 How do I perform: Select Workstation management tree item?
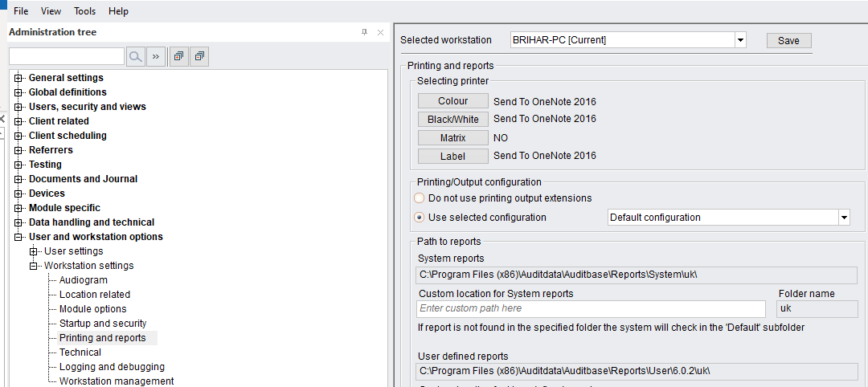(x=117, y=381)
